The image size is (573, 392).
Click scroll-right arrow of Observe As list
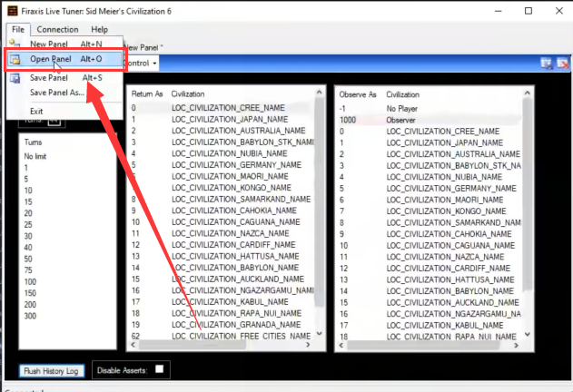(x=516, y=345)
